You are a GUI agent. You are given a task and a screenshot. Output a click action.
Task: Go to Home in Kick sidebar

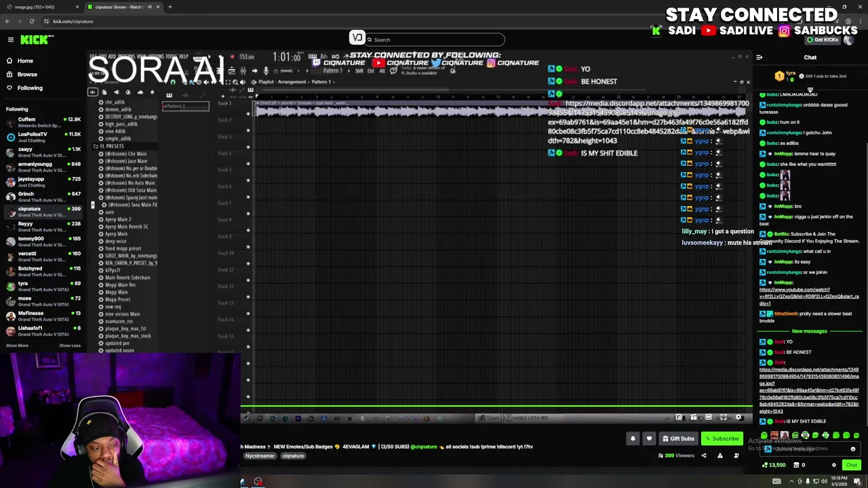tap(25, 61)
